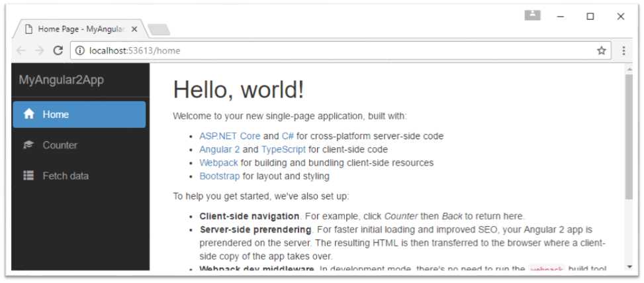
Task: Bookmark this page with the star icon
Action: coord(601,50)
